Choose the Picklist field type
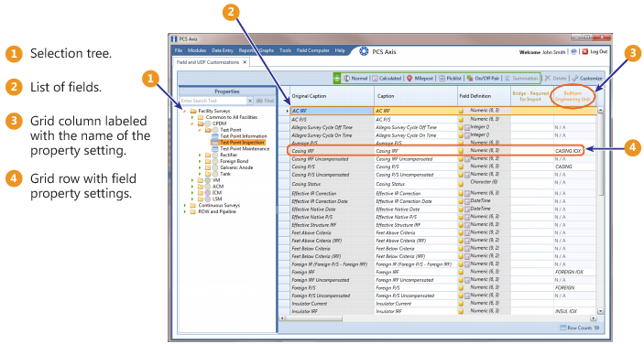Viewport: 644px width, 344px height. (450, 78)
